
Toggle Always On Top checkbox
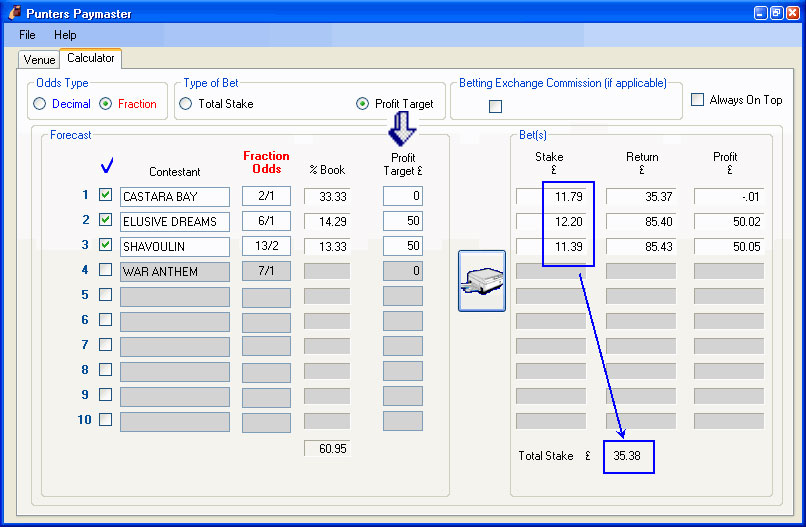click(x=697, y=99)
